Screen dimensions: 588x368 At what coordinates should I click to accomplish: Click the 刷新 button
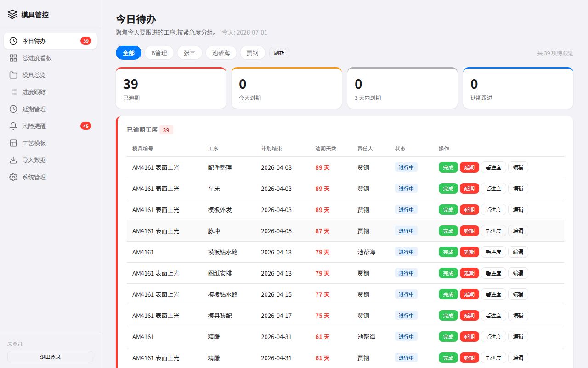point(279,53)
